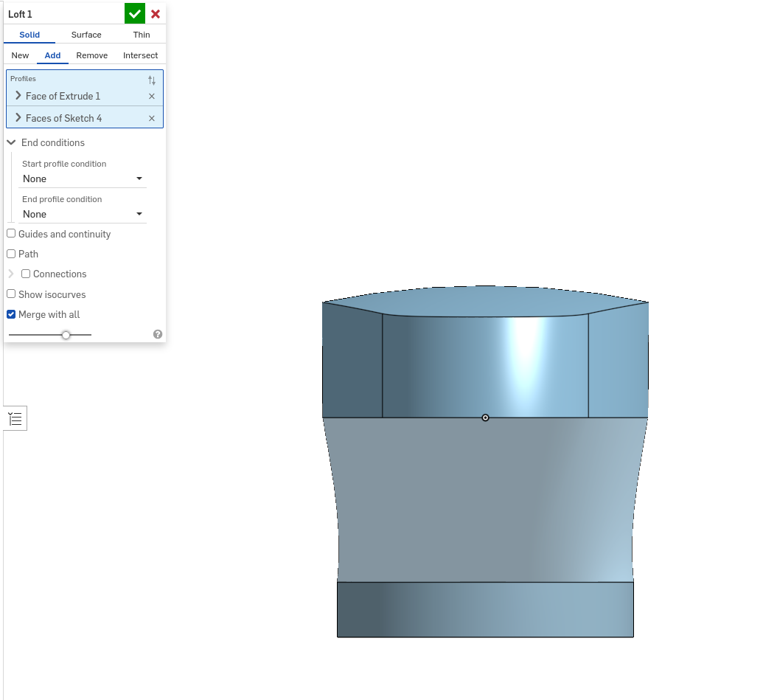Enable Show isocurves checkbox
Viewport: 763px width, 700px height.
click(11, 294)
